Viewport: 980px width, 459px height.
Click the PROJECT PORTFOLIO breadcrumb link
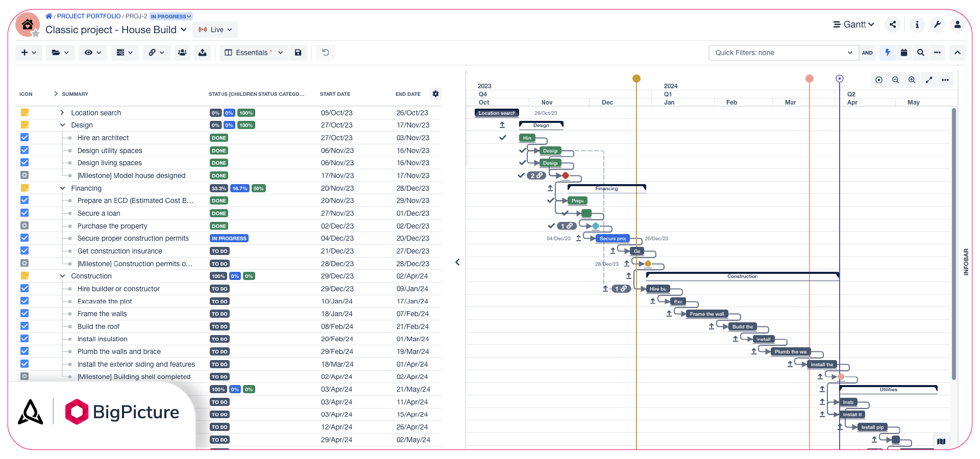coord(89,16)
